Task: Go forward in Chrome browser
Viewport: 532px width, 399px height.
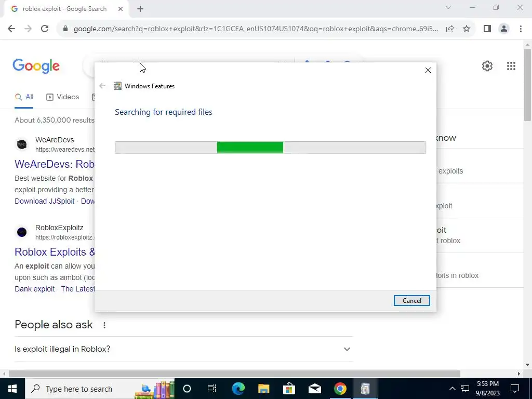Action: (28, 29)
